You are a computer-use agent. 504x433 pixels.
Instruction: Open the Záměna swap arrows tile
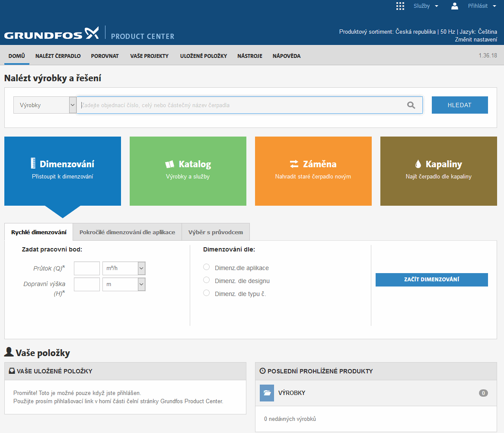click(313, 171)
